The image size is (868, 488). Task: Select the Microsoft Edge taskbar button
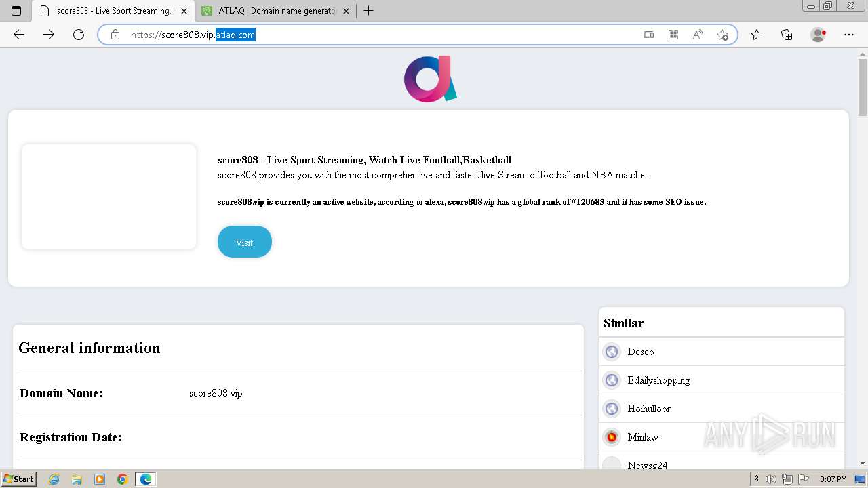146,479
